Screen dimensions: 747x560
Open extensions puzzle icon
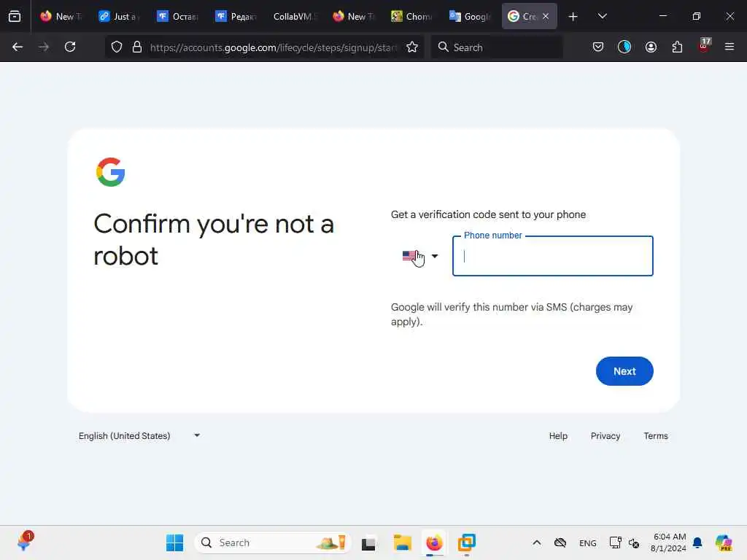pyautogui.click(x=677, y=47)
